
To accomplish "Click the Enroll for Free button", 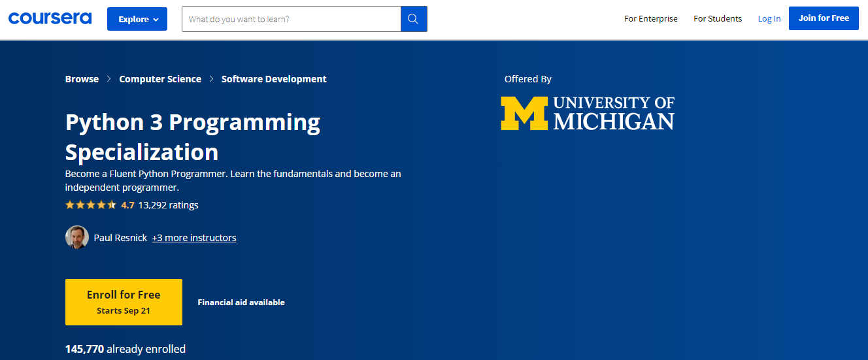I will click(124, 302).
